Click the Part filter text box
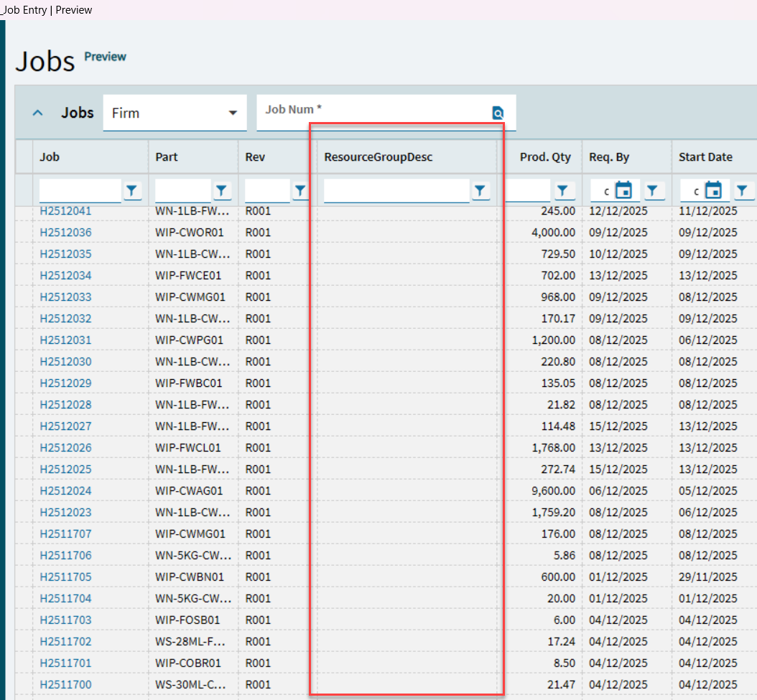Image resolution: width=757 pixels, height=700 pixels. tap(182, 191)
